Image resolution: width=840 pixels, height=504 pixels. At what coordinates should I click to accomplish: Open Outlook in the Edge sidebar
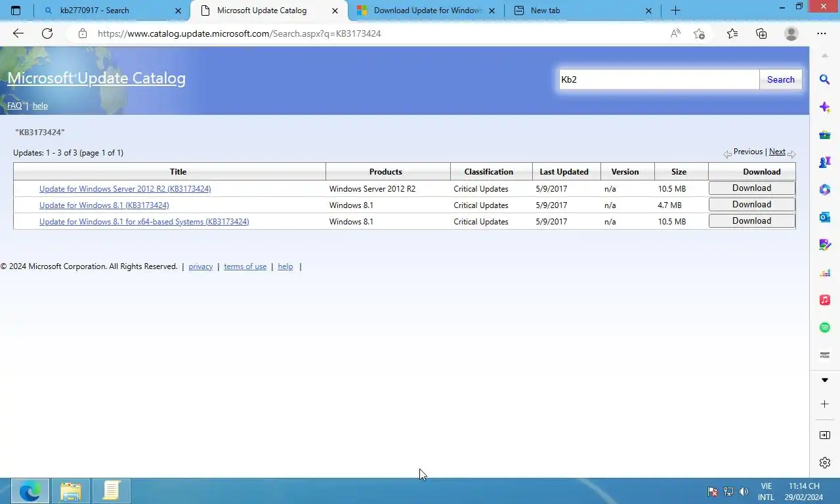click(825, 217)
